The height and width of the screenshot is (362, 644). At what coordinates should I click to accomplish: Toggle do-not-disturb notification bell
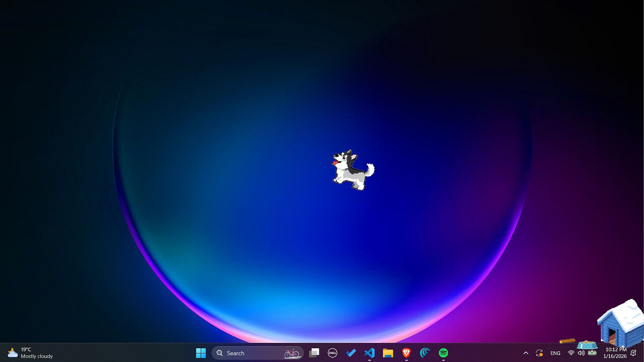[633, 353]
